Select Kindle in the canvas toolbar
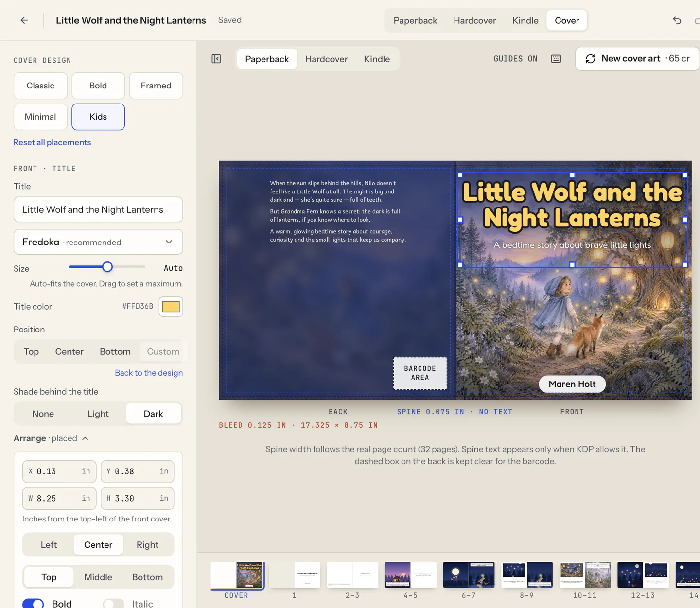The height and width of the screenshot is (608, 700). 377,59
